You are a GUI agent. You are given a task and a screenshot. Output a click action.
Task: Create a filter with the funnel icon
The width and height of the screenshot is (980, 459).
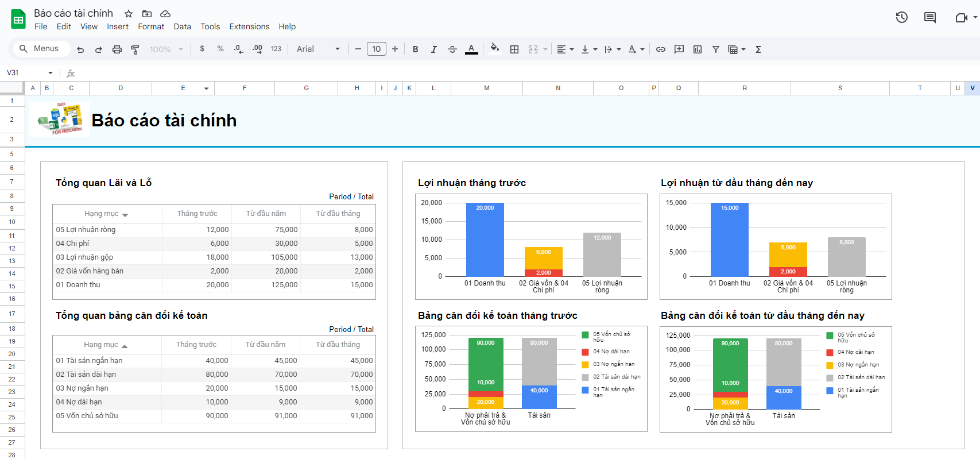pyautogui.click(x=716, y=49)
